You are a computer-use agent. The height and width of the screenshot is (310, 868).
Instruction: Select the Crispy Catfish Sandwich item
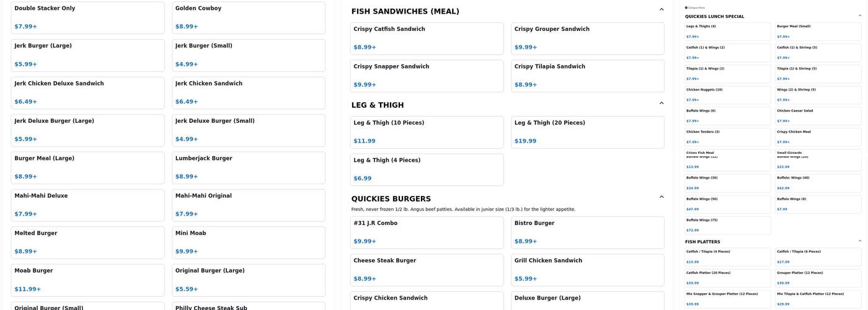click(x=427, y=38)
